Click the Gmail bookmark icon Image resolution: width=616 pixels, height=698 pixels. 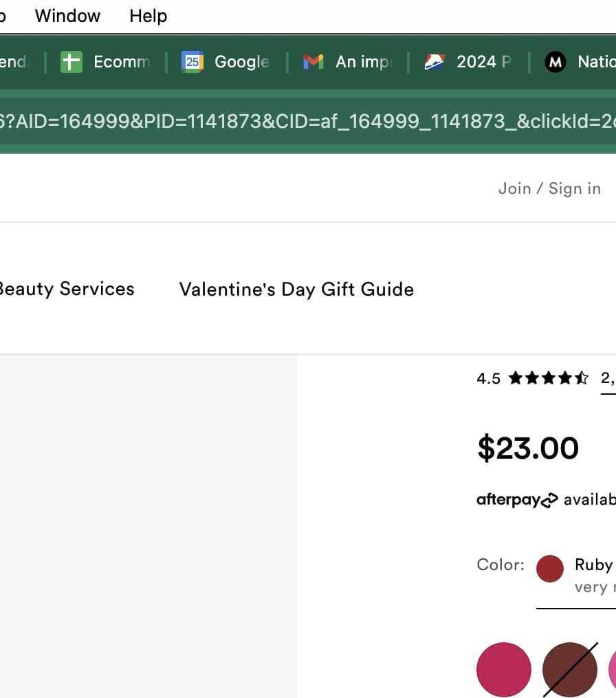coord(313,62)
